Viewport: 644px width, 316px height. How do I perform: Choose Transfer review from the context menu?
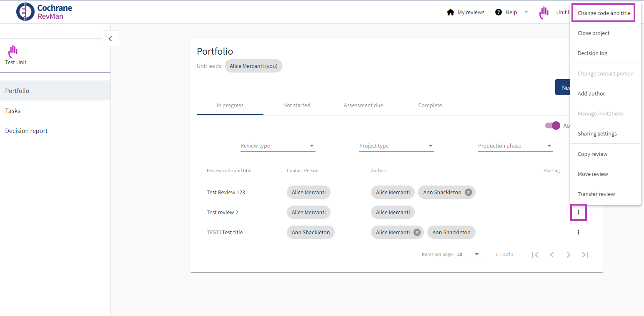596,194
